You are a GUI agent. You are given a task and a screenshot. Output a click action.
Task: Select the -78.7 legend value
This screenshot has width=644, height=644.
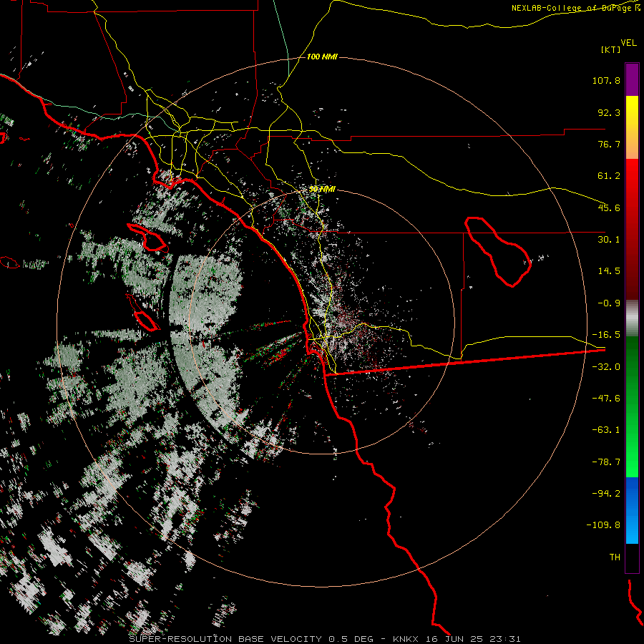click(606, 462)
